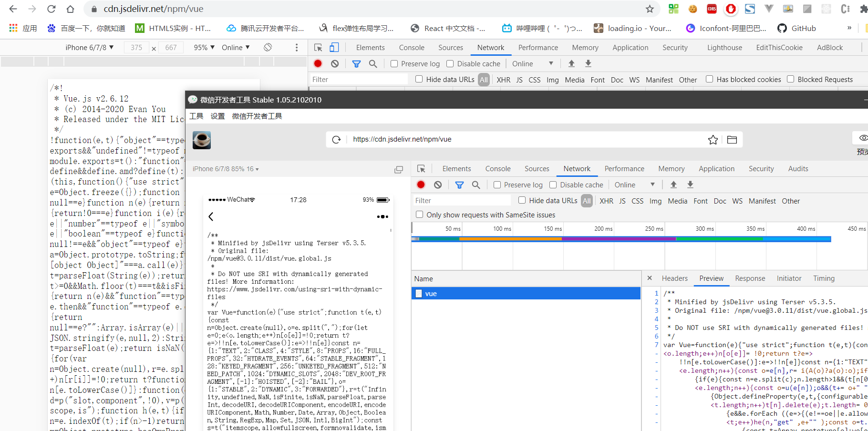The height and width of the screenshot is (431, 868).
Task: Open the Lighthouse tab in Chrome DevTools
Action: coord(724,47)
